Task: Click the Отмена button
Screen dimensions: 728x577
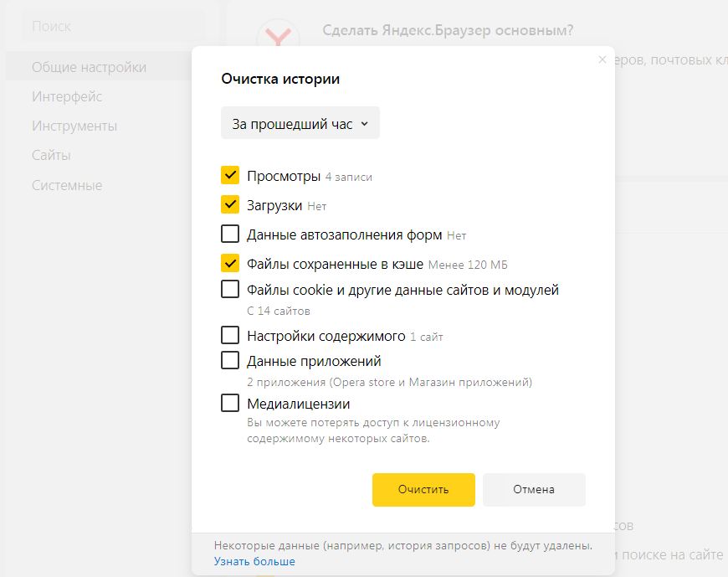Action: [534, 490]
